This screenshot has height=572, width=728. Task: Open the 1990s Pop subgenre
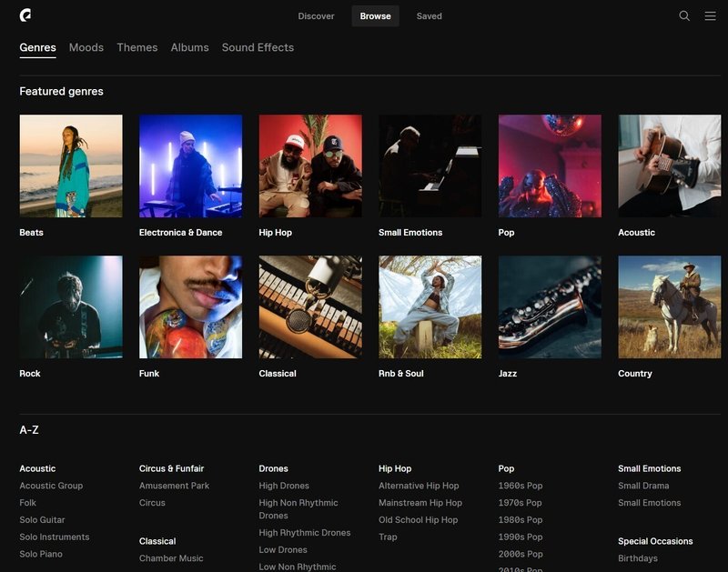521,537
